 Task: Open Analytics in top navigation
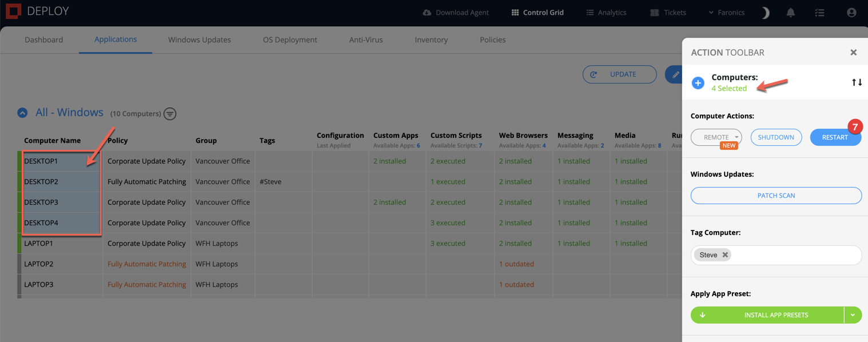606,13
